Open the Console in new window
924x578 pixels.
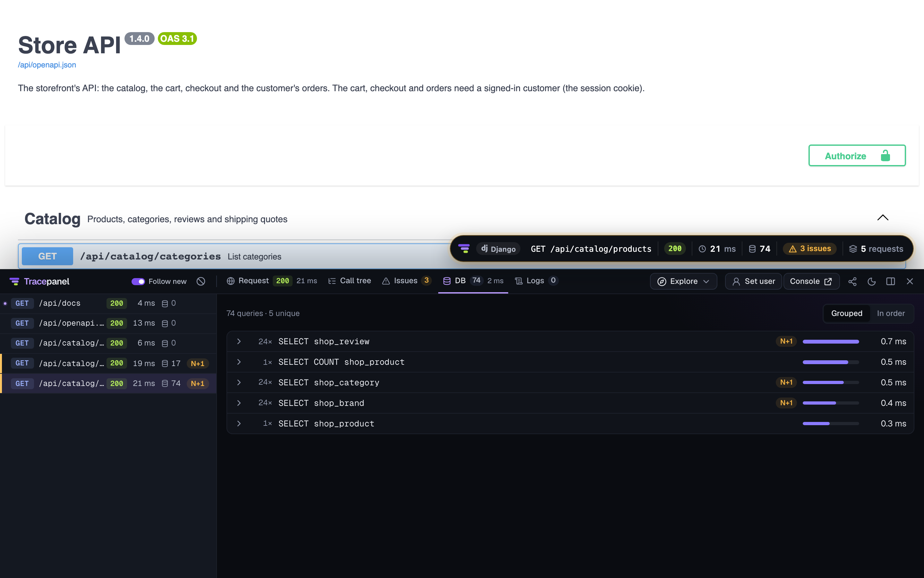pos(811,281)
